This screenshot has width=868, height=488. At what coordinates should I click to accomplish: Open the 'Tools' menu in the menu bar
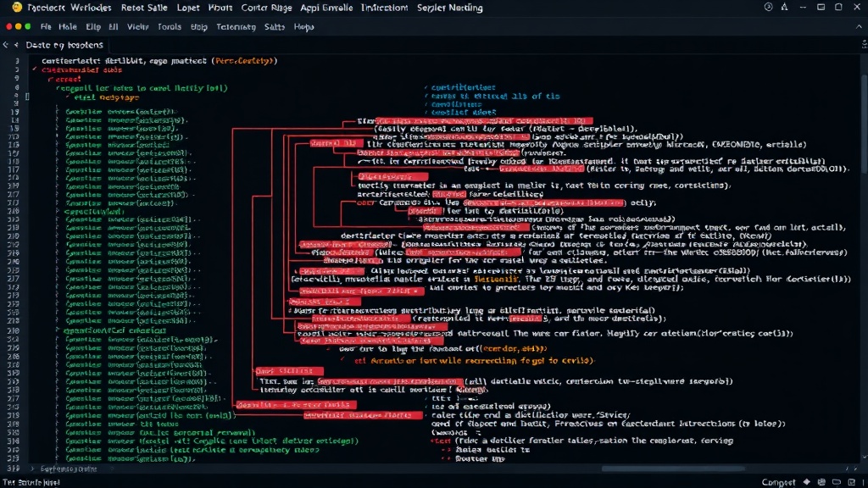point(170,26)
